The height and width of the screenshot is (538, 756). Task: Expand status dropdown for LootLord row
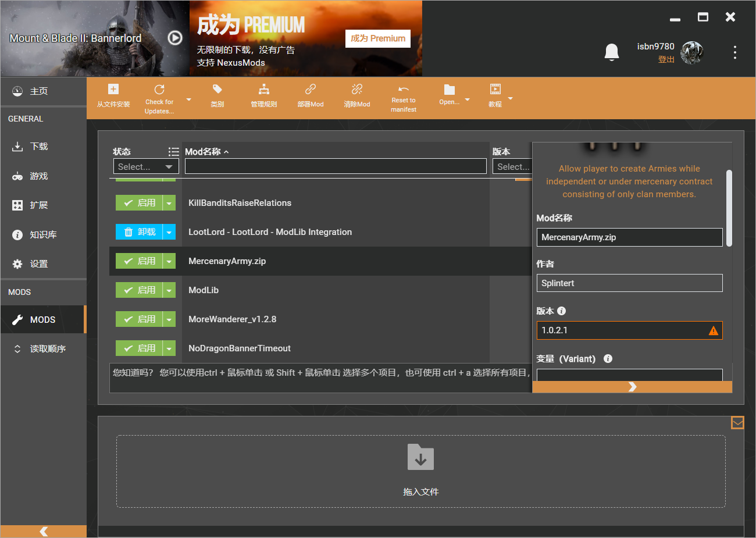(169, 232)
